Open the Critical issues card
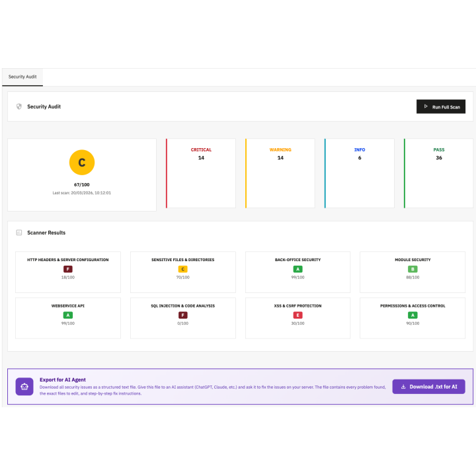The image size is (476, 476). (x=201, y=173)
